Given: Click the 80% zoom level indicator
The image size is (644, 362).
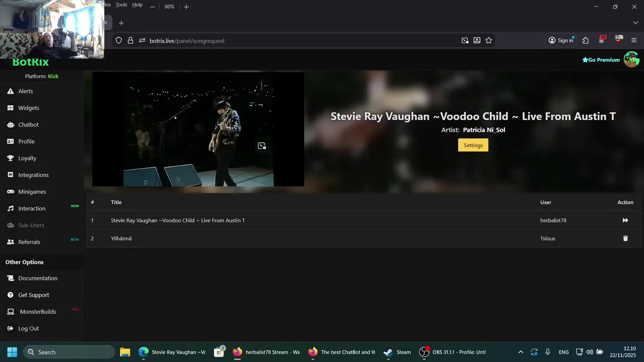Looking at the screenshot, I should click(x=170, y=7).
